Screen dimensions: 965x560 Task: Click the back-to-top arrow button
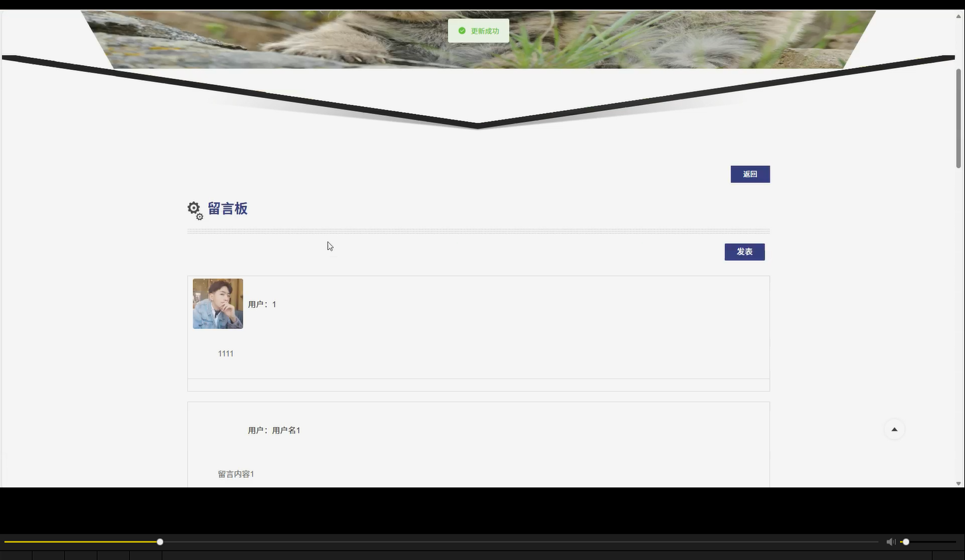click(894, 429)
